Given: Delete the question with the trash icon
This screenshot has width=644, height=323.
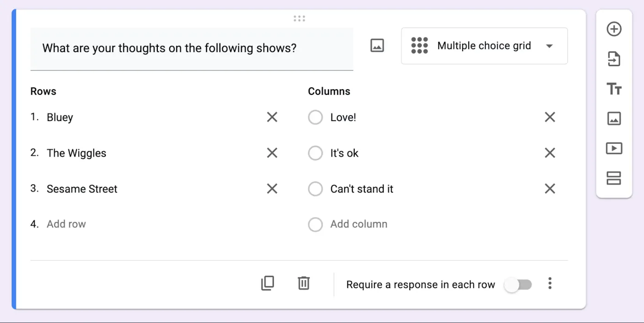Looking at the screenshot, I should pos(304,283).
